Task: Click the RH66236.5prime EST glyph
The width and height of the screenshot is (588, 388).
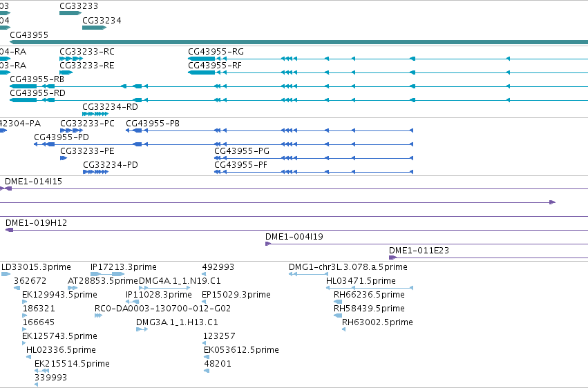Action: 338,302
